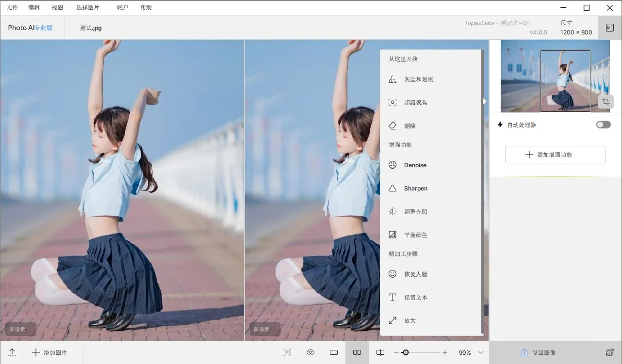Open the external export icon at bottom right

tap(610, 352)
